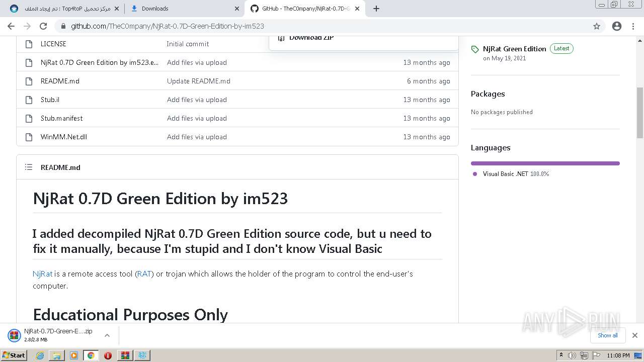Open the Stub.manifest file
Screen dimensions: 644x362
pyautogui.click(x=61, y=118)
